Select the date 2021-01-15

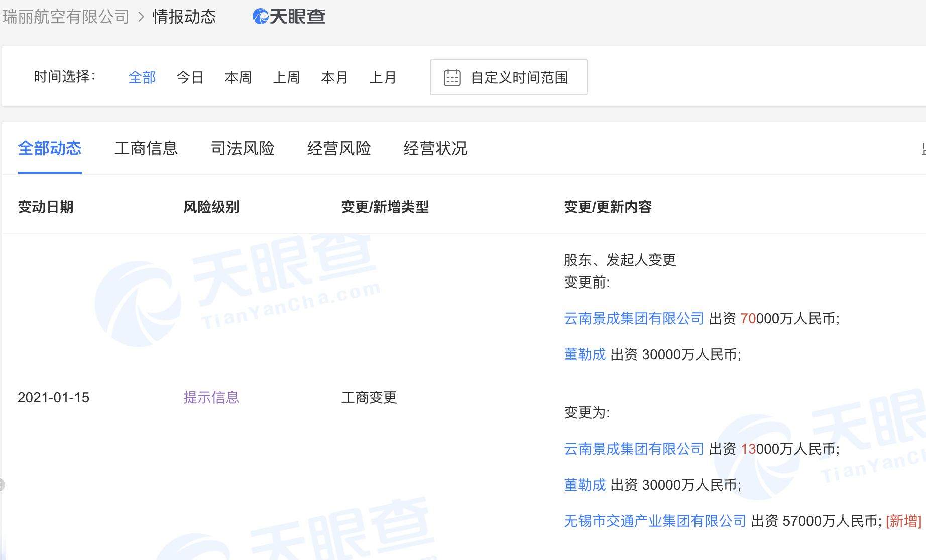coord(54,398)
